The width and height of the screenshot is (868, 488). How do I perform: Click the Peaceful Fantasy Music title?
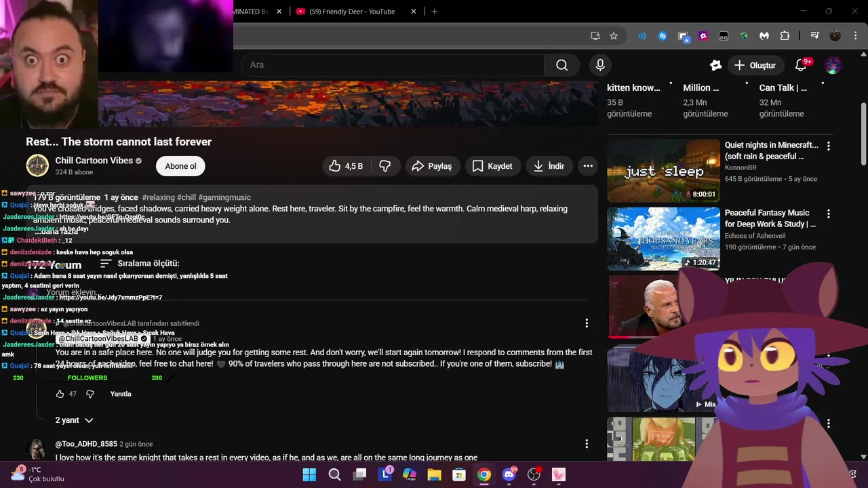pos(770,218)
